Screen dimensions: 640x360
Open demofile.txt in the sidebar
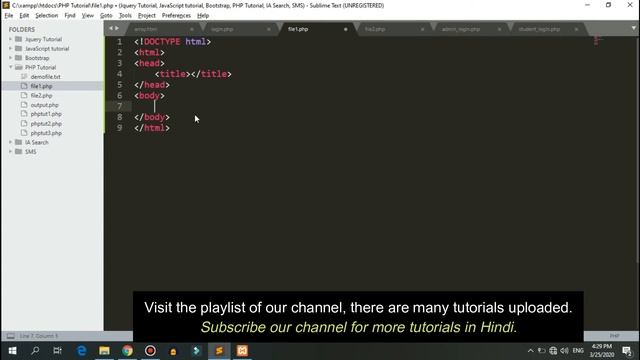click(x=45, y=77)
